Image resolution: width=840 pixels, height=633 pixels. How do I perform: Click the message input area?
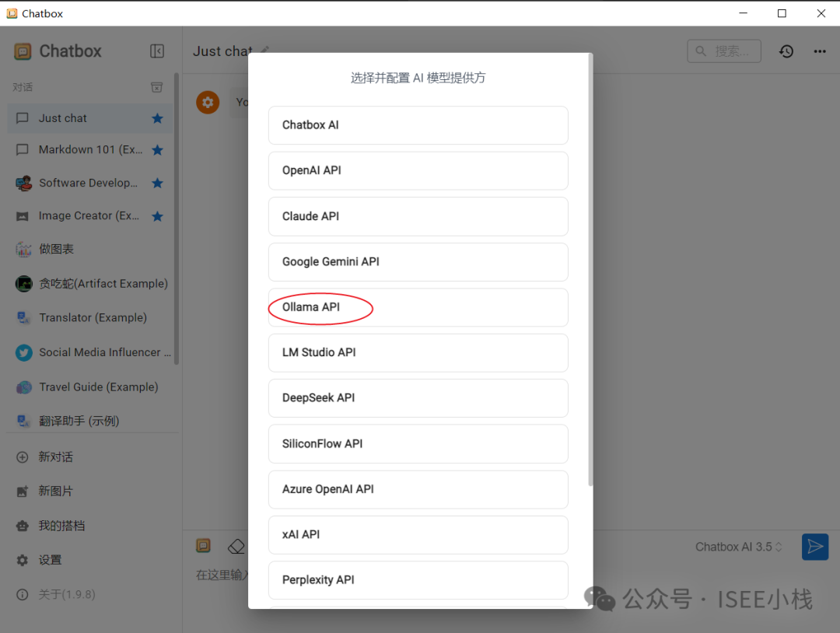221,575
